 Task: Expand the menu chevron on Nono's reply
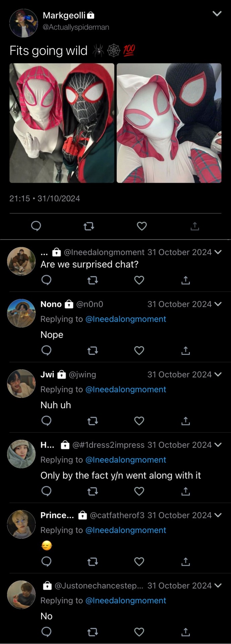tap(218, 304)
